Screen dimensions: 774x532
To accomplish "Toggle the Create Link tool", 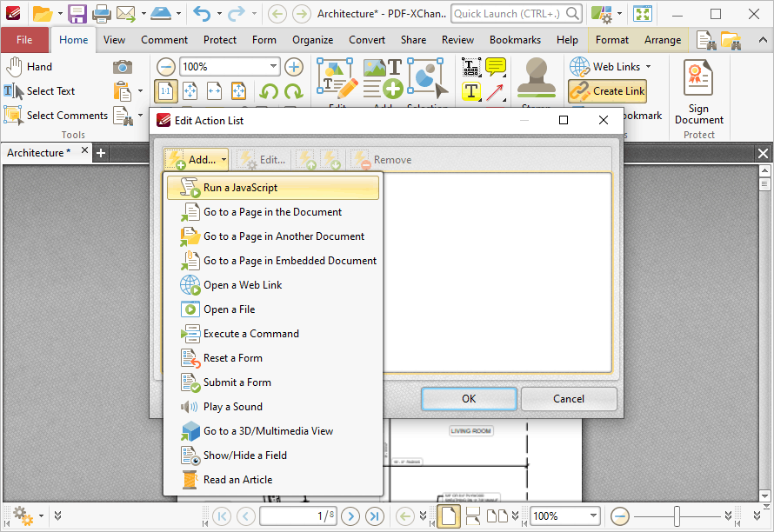I will (x=608, y=91).
